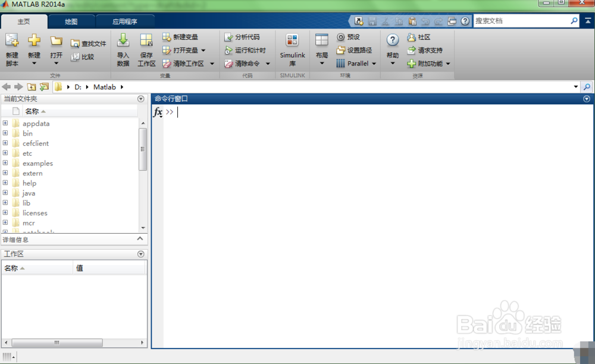Image resolution: width=595 pixels, height=364 pixels.
Task: Click 设置路径 (Set Path)
Action: point(354,50)
